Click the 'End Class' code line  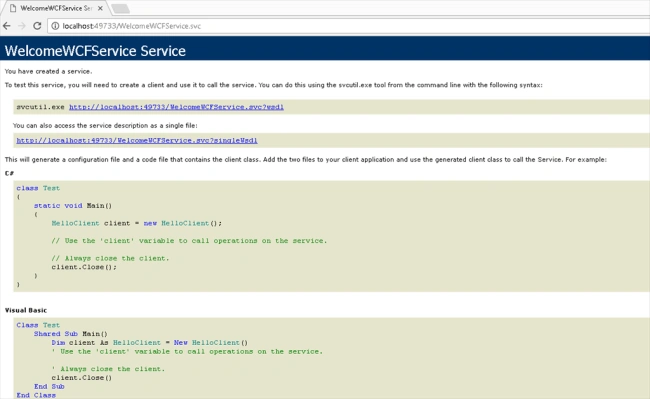click(x=36, y=395)
